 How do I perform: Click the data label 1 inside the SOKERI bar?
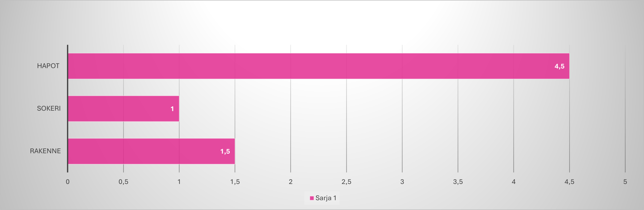click(172, 109)
